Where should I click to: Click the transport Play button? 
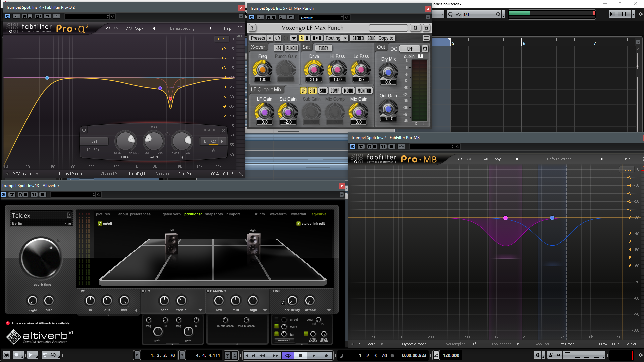tap(314, 356)
